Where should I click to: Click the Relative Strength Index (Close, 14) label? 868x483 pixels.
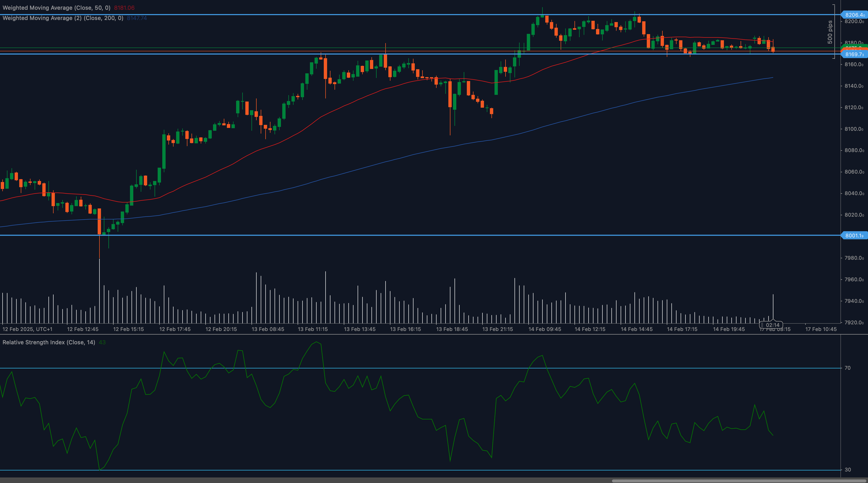click(49, 343)
